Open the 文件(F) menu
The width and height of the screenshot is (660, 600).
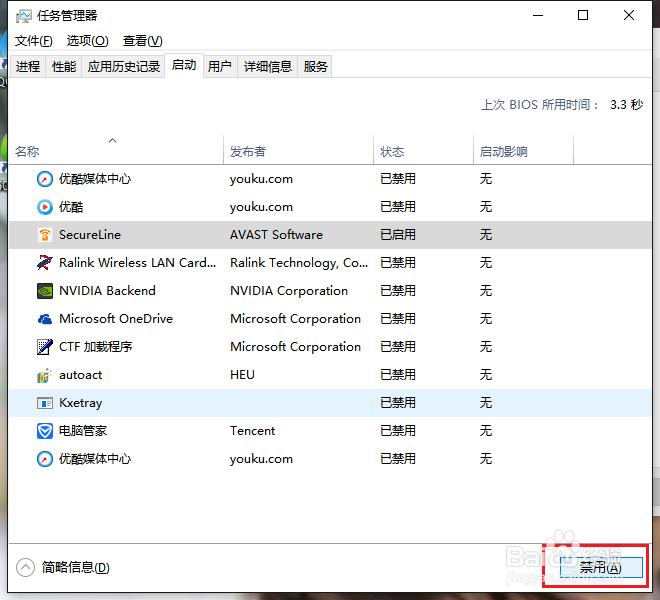[34, 41]
